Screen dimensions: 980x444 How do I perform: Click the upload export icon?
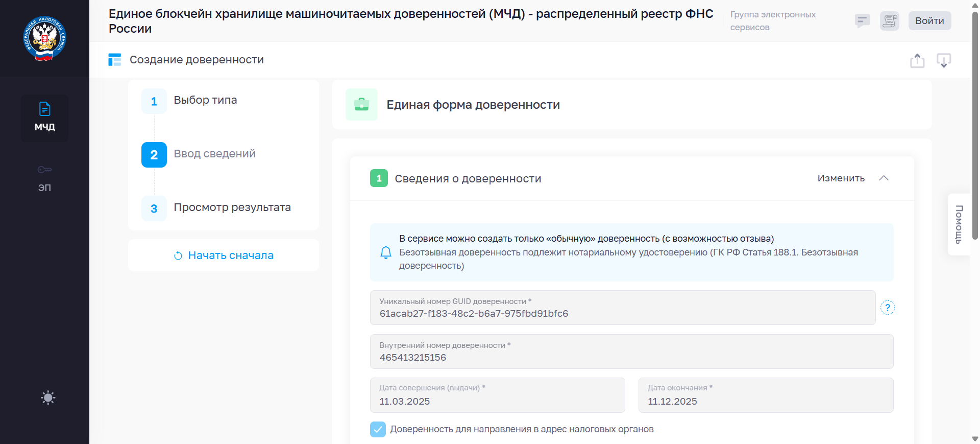(x=917, y=60)
